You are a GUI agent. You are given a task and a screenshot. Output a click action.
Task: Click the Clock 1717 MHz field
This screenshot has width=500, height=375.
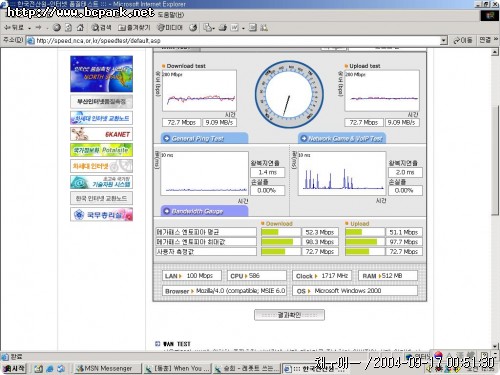pyautogui.click(x=322, y=276)
